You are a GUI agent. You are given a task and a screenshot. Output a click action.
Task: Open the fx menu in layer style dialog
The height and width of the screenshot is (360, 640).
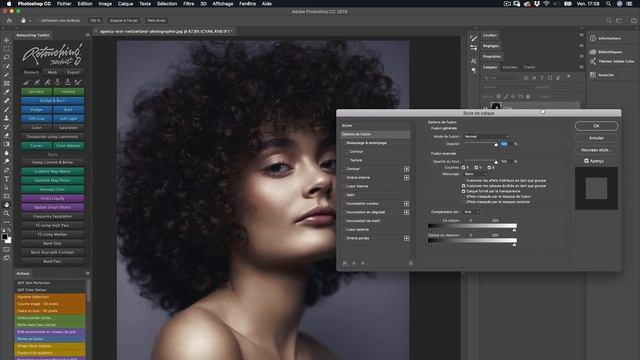pyautogui.click(x=345, y=263)
